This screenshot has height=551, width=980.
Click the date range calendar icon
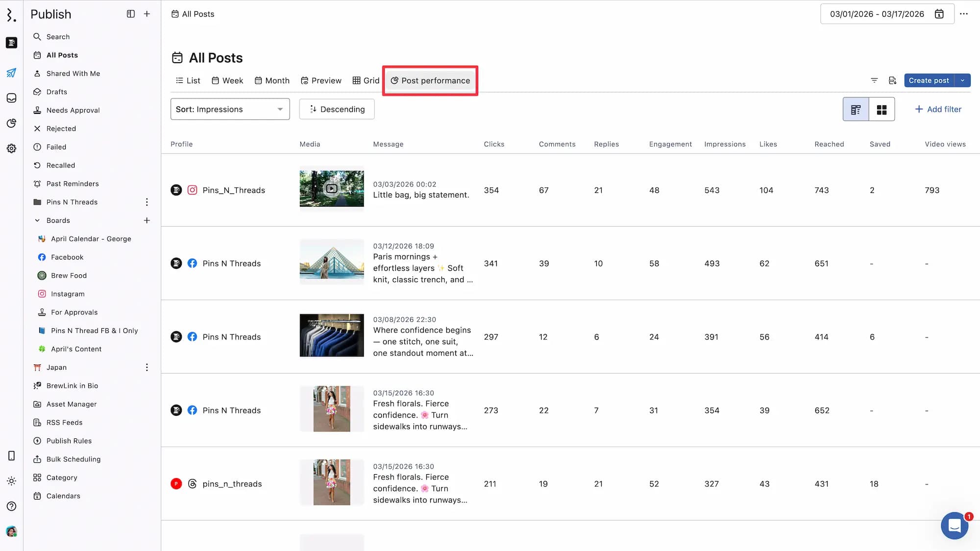pyautogui.click(x=939, y=14)
